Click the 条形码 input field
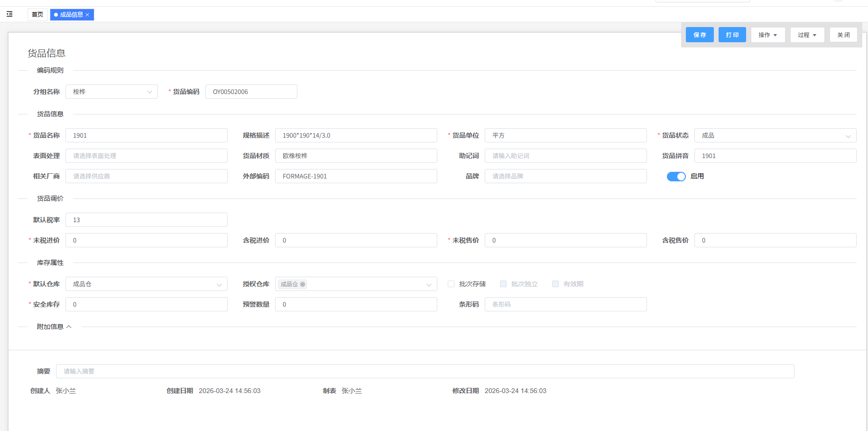Image resolution: width=868 pixels, height=431 pixels. (x=565, y=304)
